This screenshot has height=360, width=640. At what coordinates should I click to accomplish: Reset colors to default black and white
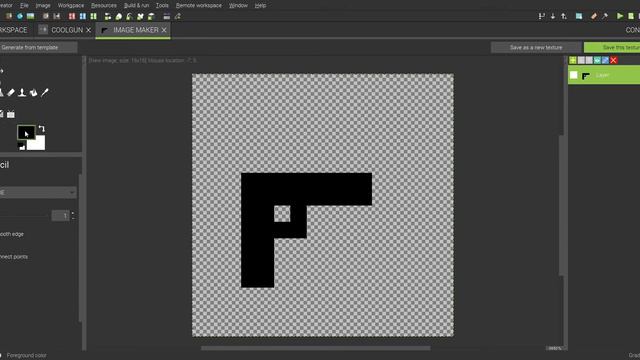point(22,146)
